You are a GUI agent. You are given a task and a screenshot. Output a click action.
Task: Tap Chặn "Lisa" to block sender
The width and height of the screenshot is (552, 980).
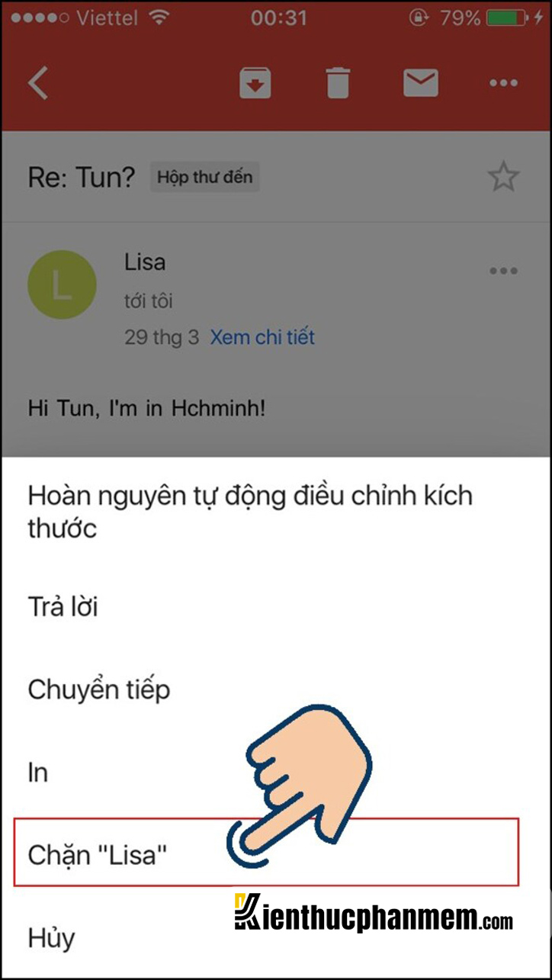click(266, 853)
